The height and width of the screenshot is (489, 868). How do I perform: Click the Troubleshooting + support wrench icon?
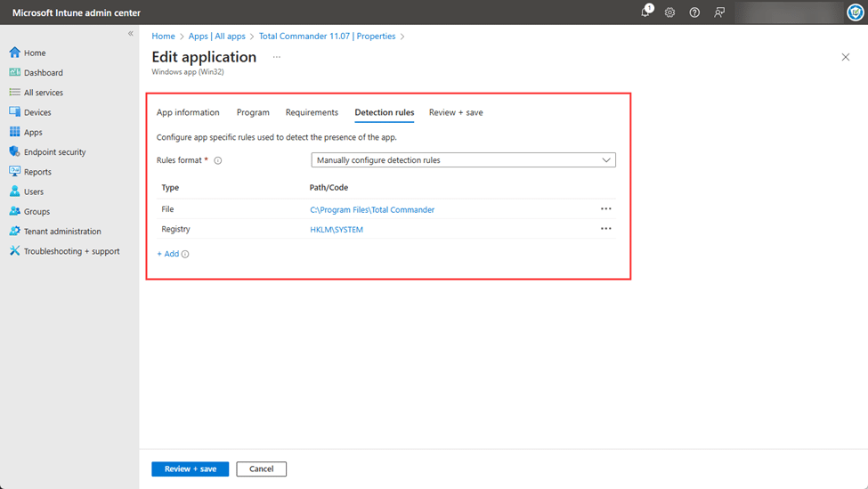point(14,251)
